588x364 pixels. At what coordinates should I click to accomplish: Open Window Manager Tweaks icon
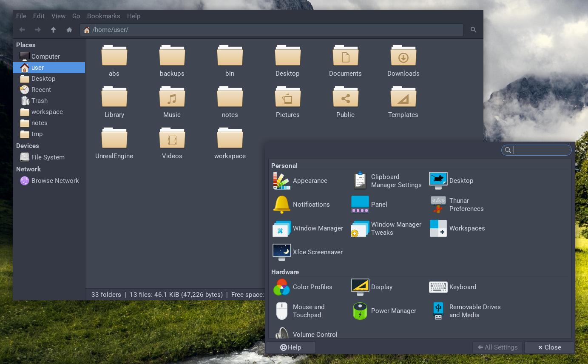coord(360,228)
